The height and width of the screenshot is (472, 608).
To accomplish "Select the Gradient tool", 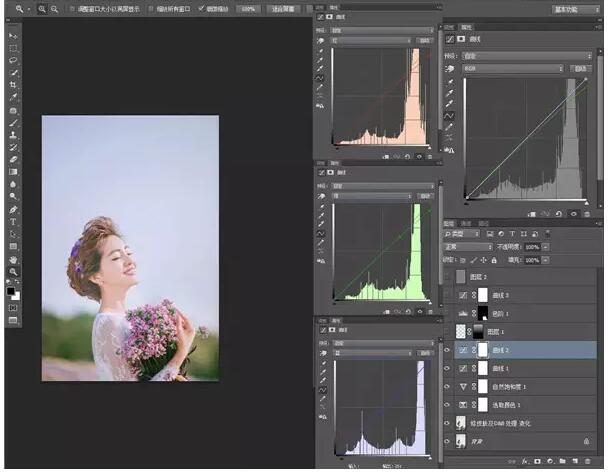I will click(x=14, y=172).
